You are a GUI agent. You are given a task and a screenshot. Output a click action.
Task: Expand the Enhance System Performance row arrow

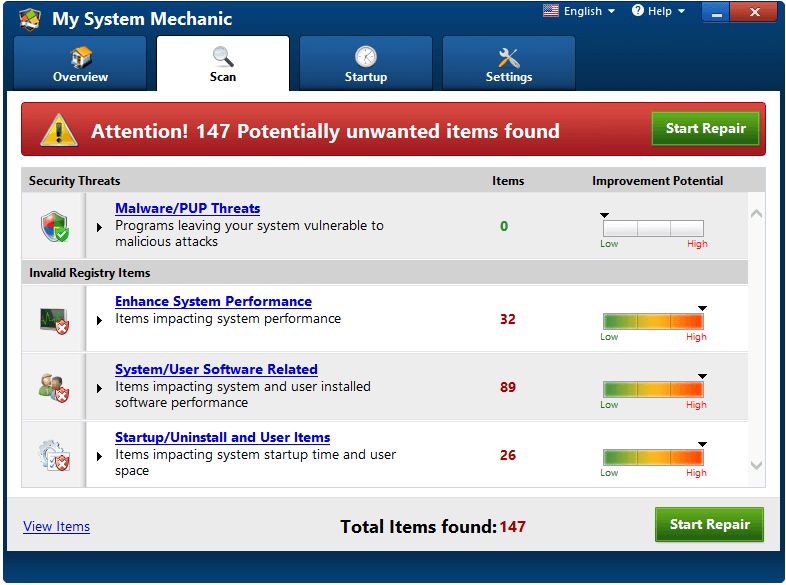(99, 320)
